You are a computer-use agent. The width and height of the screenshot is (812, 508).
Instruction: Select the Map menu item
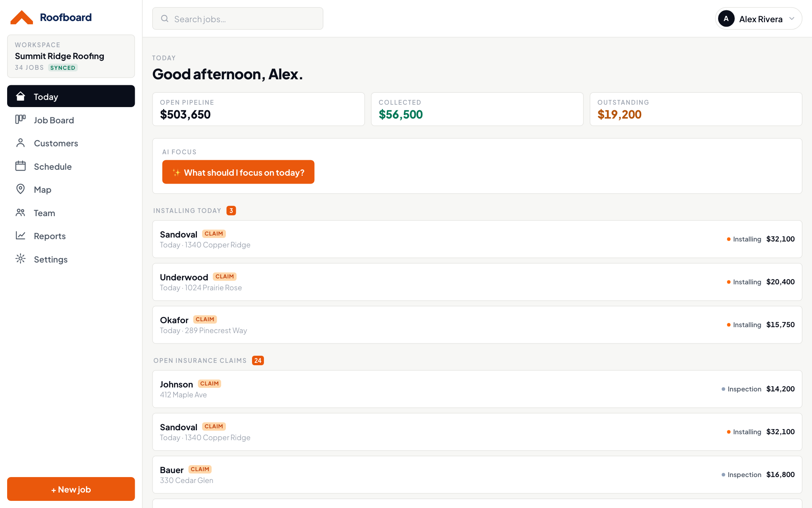pos(71,190)
